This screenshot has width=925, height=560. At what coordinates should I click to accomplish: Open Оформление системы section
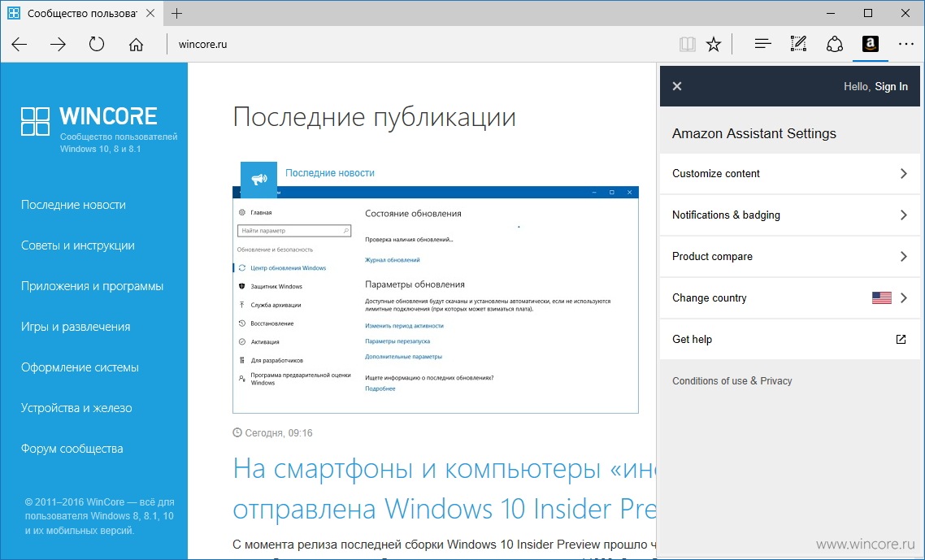pos(80,367)
